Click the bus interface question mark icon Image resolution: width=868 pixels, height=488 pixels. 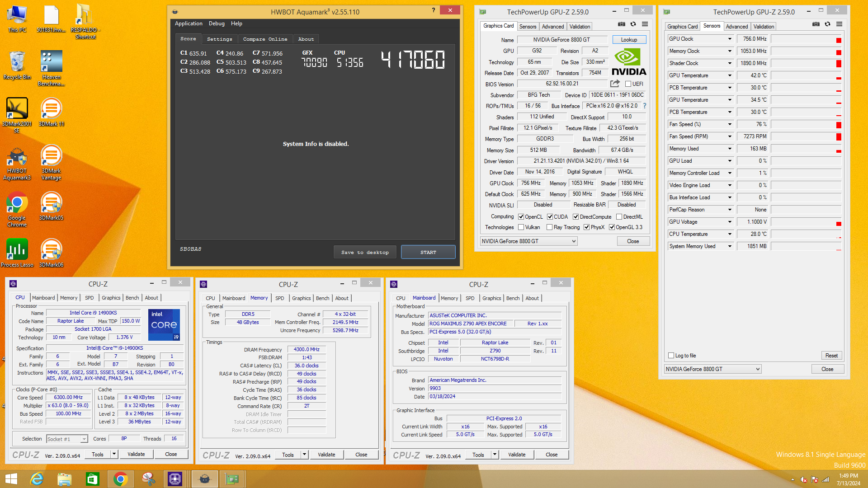[645, 106]
